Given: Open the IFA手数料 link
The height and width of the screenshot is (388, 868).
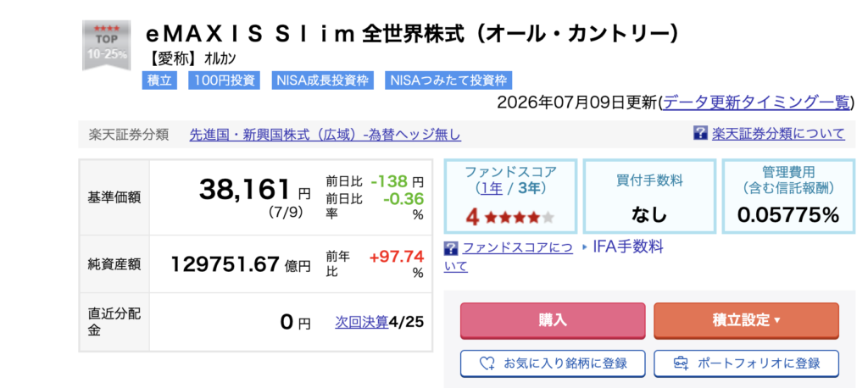Looking at the screenshot, I should pos(628,247).
